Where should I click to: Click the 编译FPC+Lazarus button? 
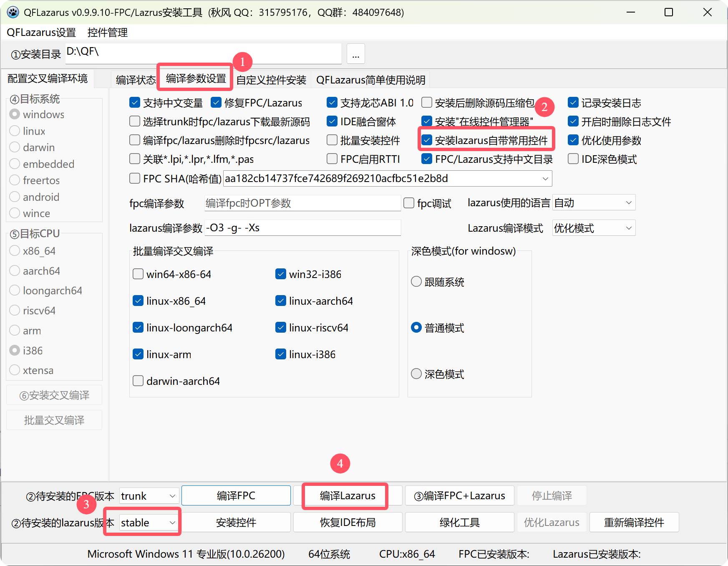[459, 495]
